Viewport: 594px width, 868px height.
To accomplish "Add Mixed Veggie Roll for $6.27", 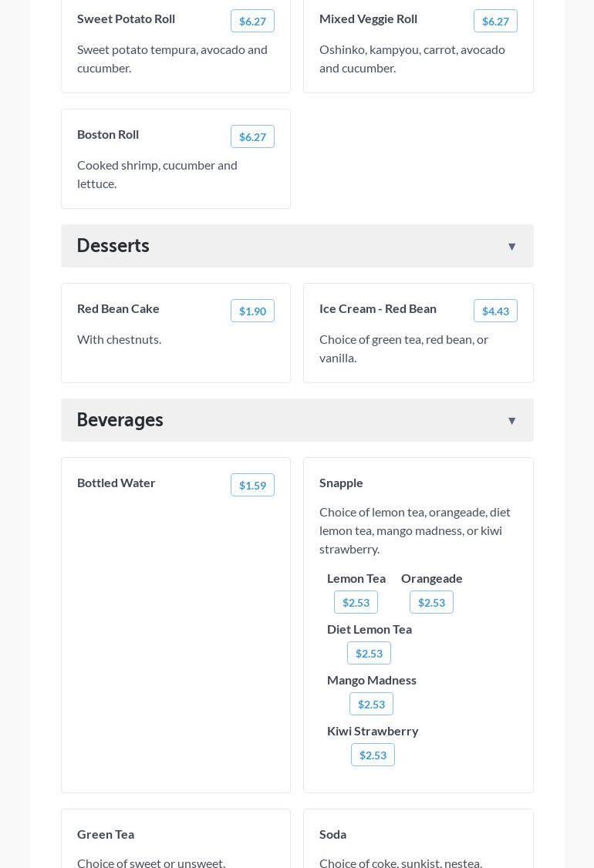I will [x=495, y=22].
